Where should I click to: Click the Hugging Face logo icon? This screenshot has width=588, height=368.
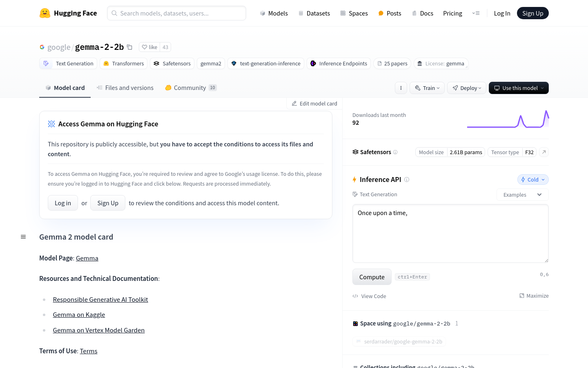[45, 13]
